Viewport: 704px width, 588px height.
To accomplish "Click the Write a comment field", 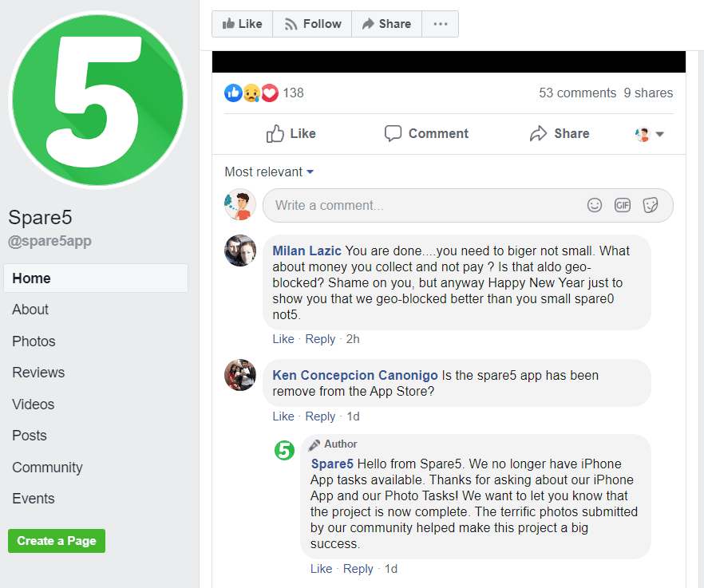I will [x=468, y=205].
